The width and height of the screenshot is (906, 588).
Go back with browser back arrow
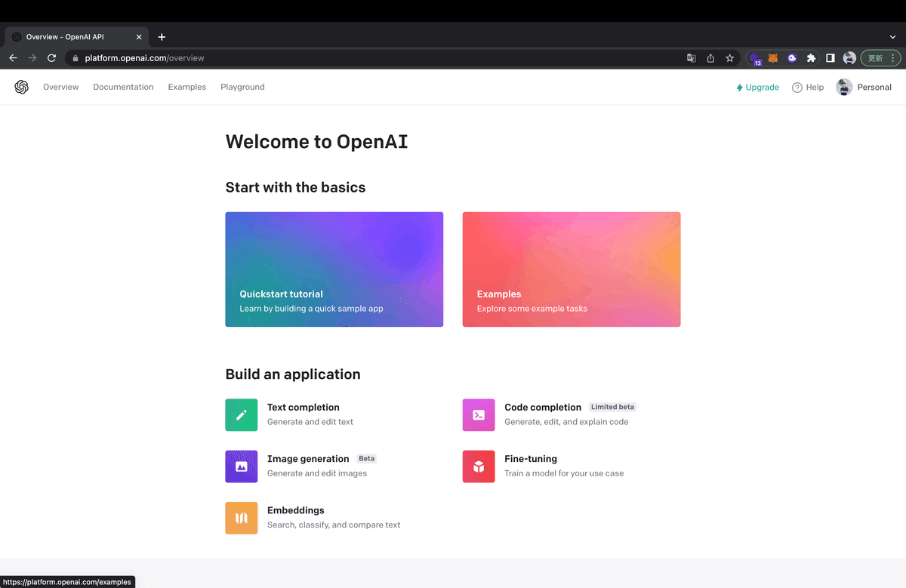point(13,58)
